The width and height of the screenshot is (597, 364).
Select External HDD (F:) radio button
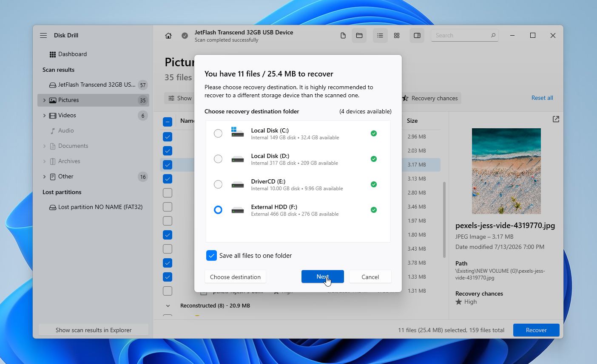click(x=218, y=210)
